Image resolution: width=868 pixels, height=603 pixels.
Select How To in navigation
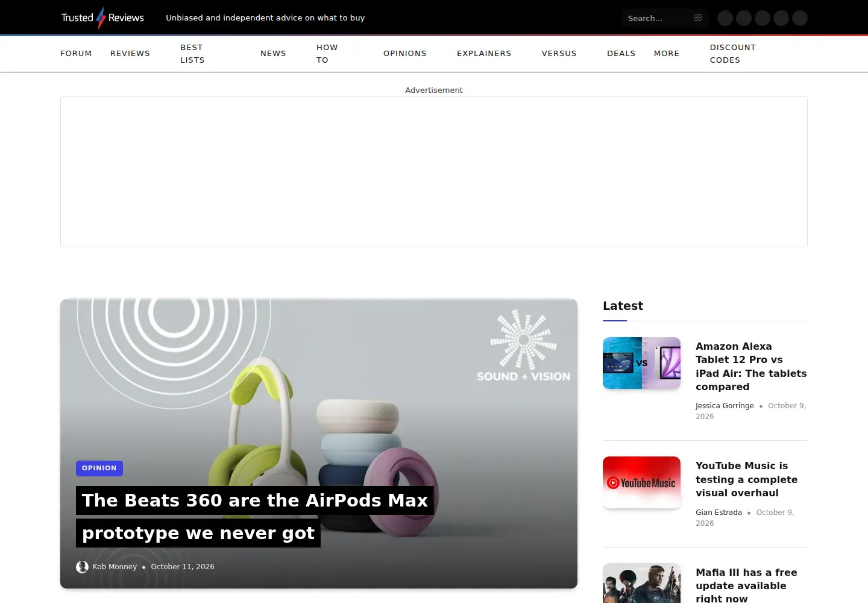tap(327, 54)
